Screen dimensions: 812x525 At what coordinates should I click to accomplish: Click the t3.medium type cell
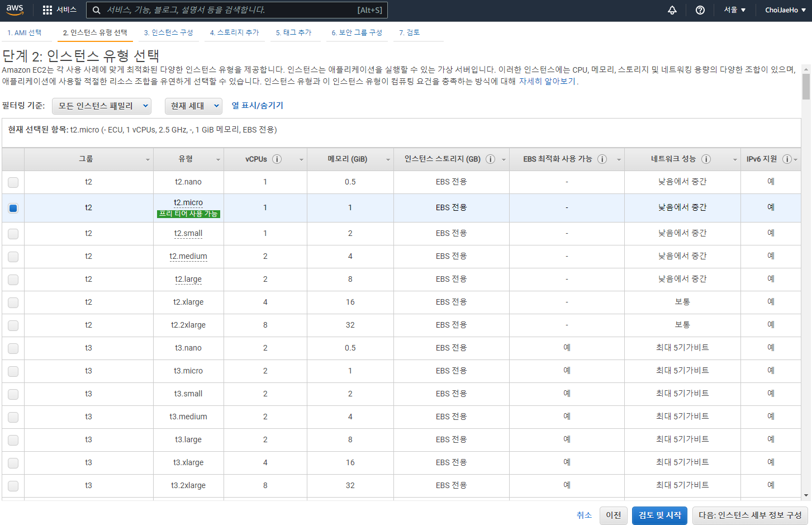point(188,417)
